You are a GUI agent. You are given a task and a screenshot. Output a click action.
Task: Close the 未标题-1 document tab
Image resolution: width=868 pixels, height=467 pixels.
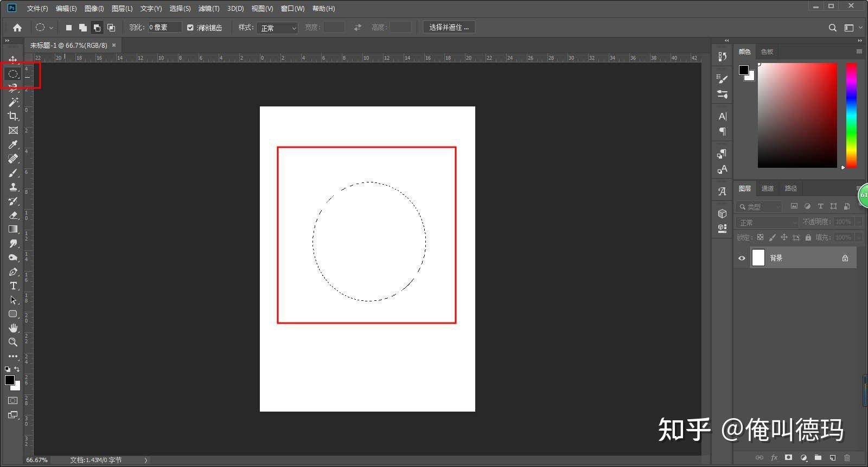[114, 45]
